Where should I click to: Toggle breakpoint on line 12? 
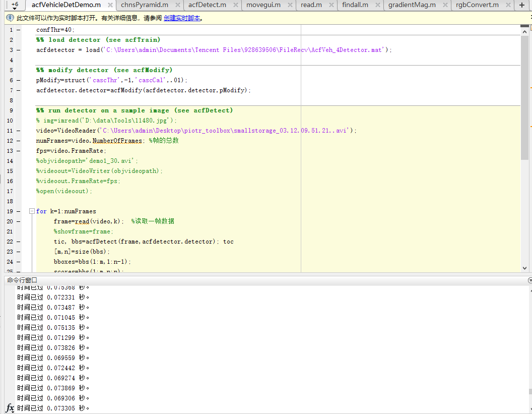(x=19, y=141)
